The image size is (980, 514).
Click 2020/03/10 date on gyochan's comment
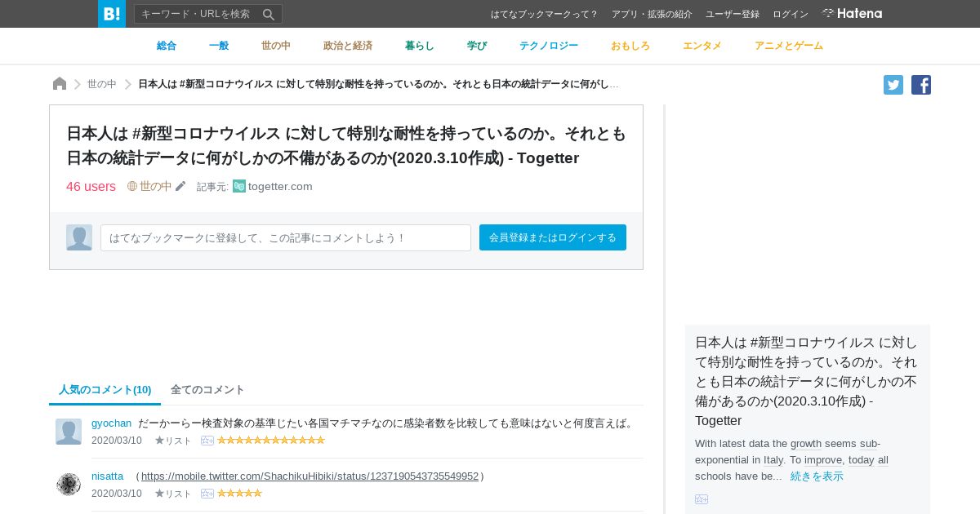[x=117, y=441]
